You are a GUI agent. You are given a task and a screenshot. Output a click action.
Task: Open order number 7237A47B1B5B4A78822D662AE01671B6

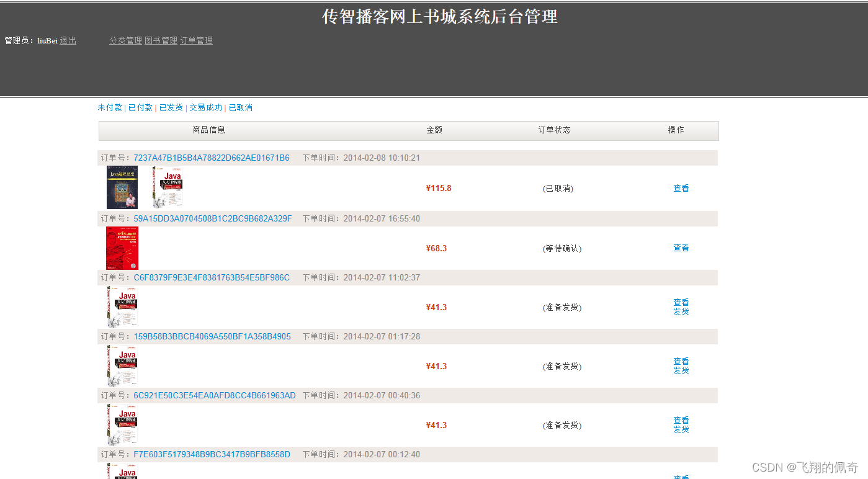coord(212,158)
